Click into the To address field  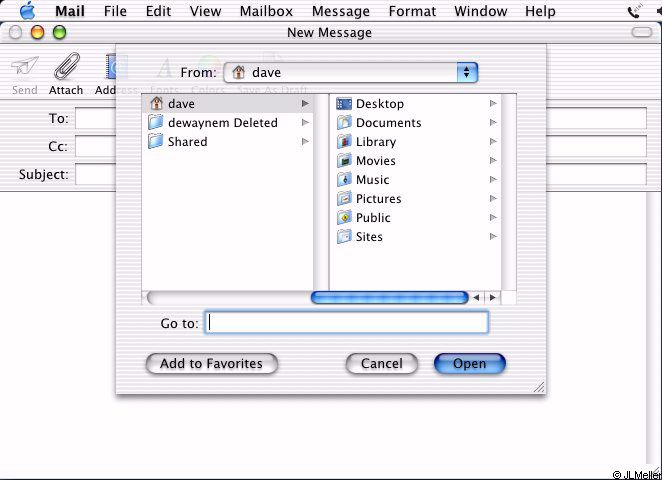tap(96, 119)
